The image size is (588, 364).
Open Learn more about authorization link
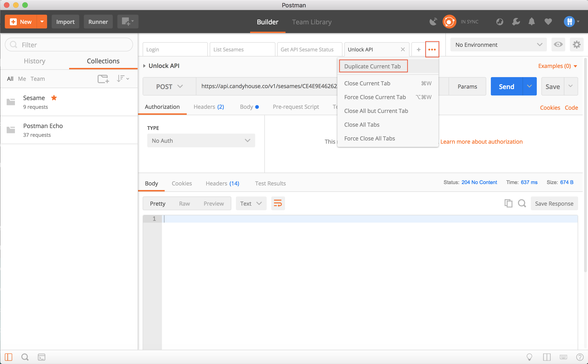(x=481, y=142)
